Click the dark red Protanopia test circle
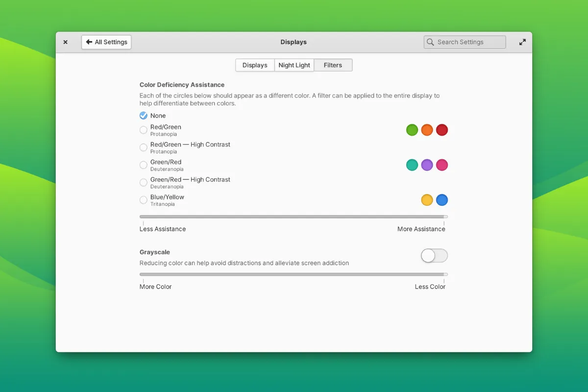Screen dimensions: 588x392 coord(442,130)
